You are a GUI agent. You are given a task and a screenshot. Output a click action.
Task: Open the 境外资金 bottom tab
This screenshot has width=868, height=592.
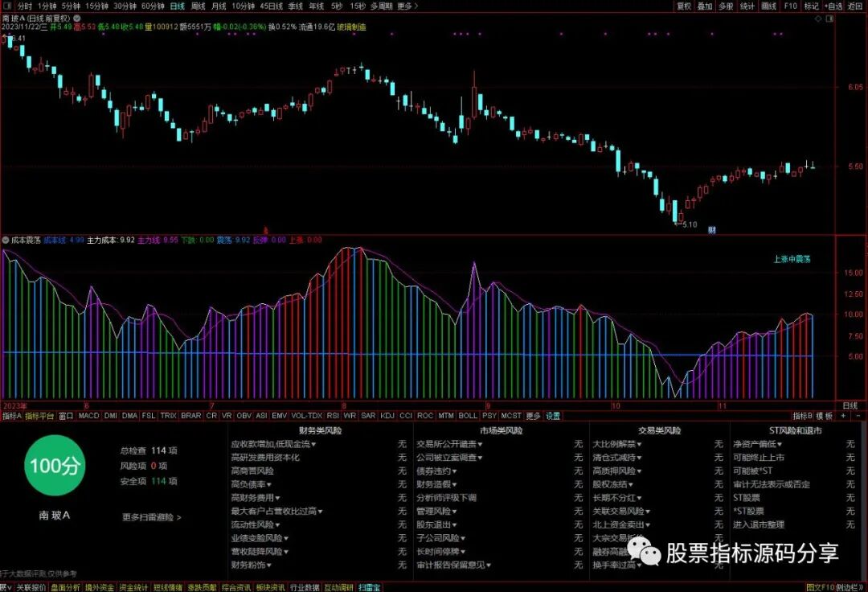pyautogui.click(x=100, y=587)
